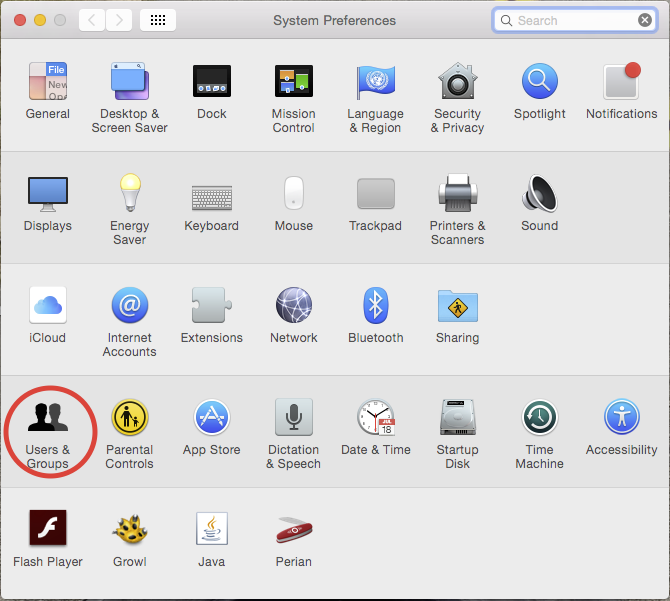Clear the search field with the X

645,20
